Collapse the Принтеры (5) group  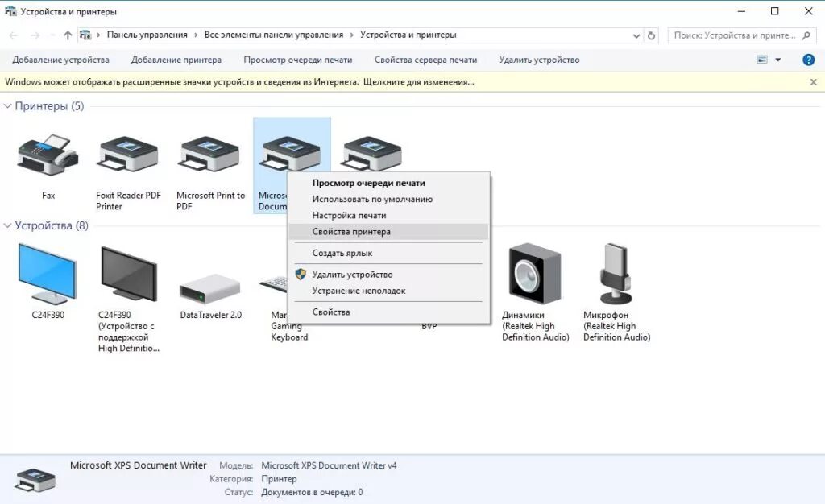[8, 106]
